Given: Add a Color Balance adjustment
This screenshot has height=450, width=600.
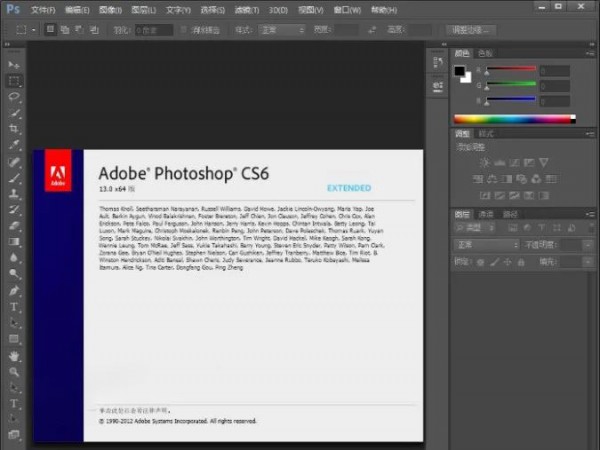Looking at the screenshot, I should pyautogui.click(x=492, y=179).
